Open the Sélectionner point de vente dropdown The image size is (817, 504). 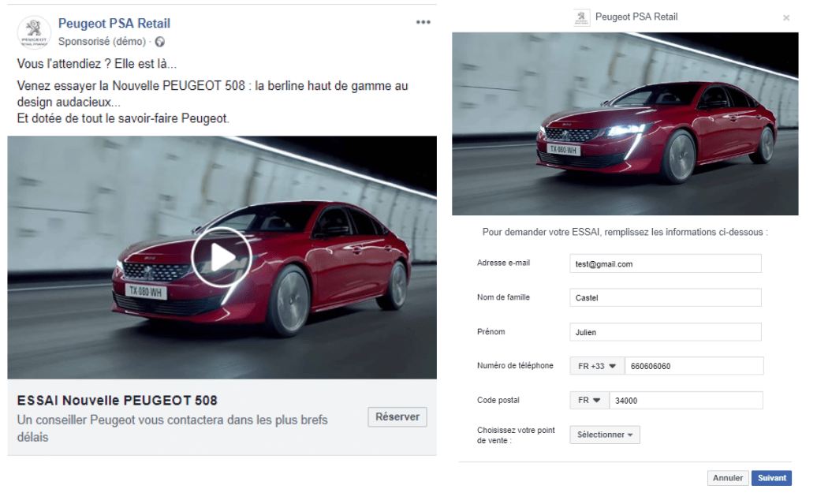pyautogui.click(x=604, y=435)
